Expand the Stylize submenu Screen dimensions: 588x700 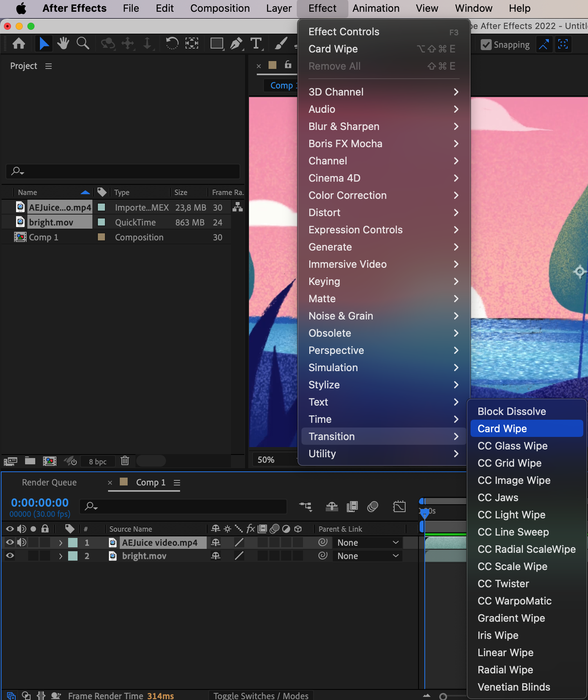point(383,385)
